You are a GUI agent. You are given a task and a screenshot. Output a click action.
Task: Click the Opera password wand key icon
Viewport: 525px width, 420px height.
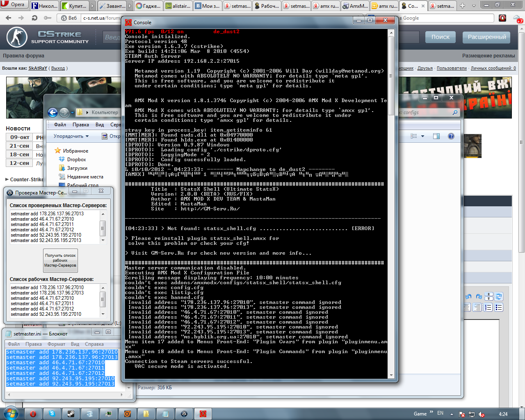[48, 18]
